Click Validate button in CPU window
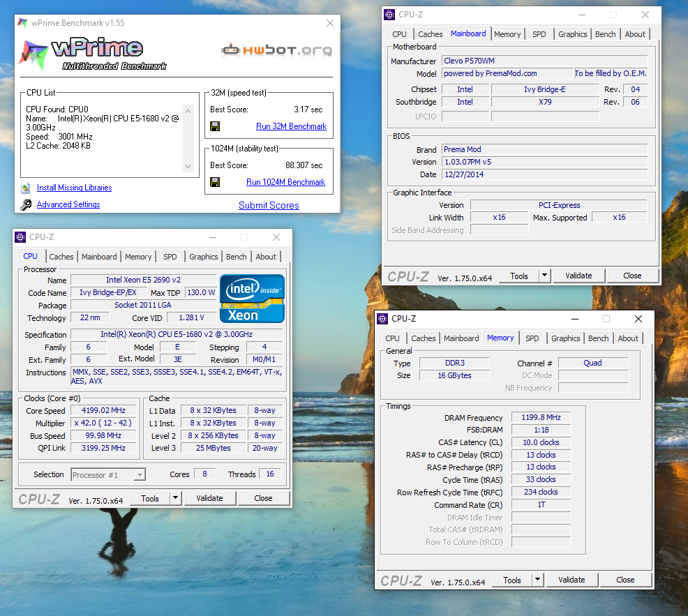The width and height of the screenshot is (688, 616). [x=210, y=498]
